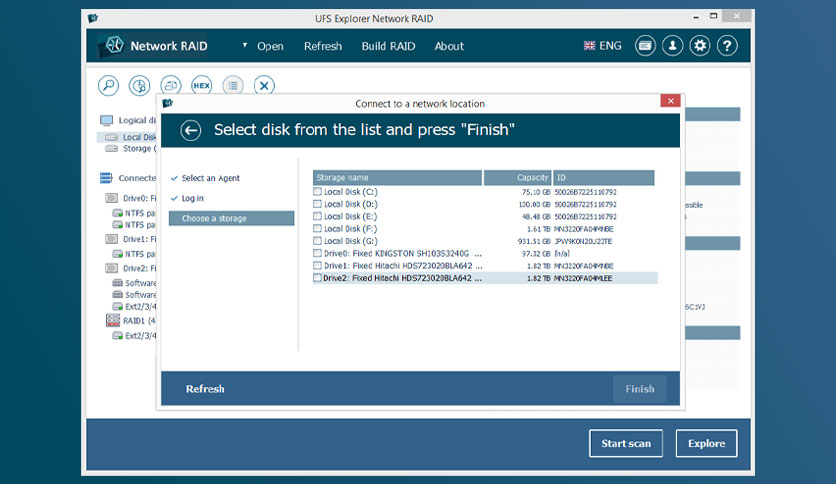Sort by Capacity column header
The width and height of the screenshot is (836, 484).
point(517,178)
